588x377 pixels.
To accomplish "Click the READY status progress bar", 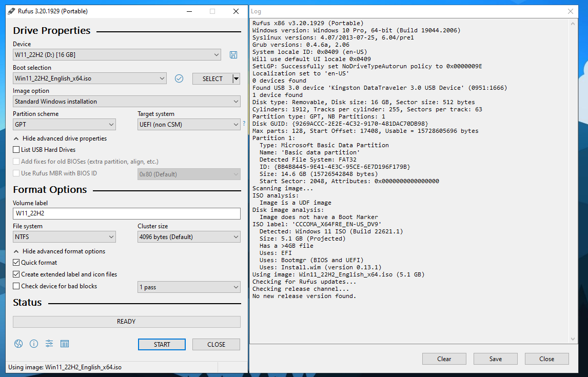I will [126, 322].
